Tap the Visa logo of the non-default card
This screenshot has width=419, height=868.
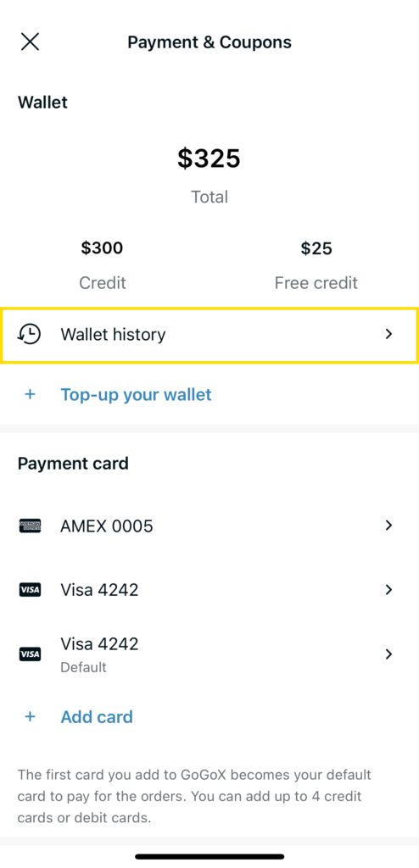[30, 590]
